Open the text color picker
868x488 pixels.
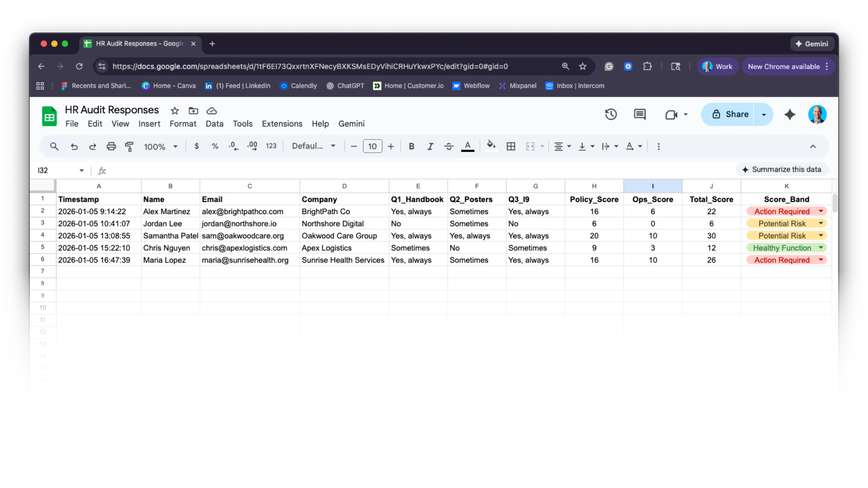[467, 146]
